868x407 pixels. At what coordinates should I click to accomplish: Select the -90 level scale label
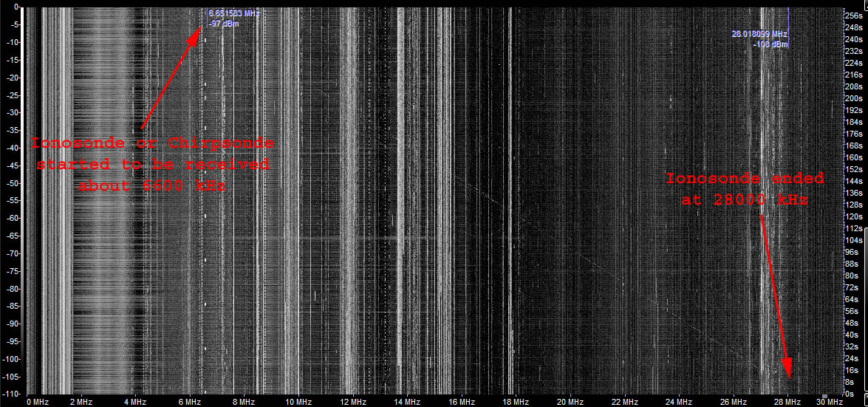(x=13, y=324)
